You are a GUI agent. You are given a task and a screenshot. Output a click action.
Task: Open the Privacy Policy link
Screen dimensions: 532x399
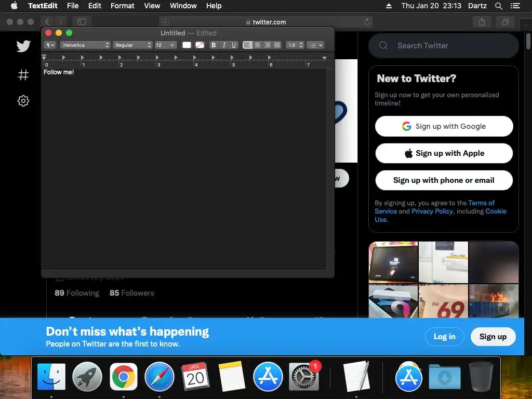tap(432, 211)
